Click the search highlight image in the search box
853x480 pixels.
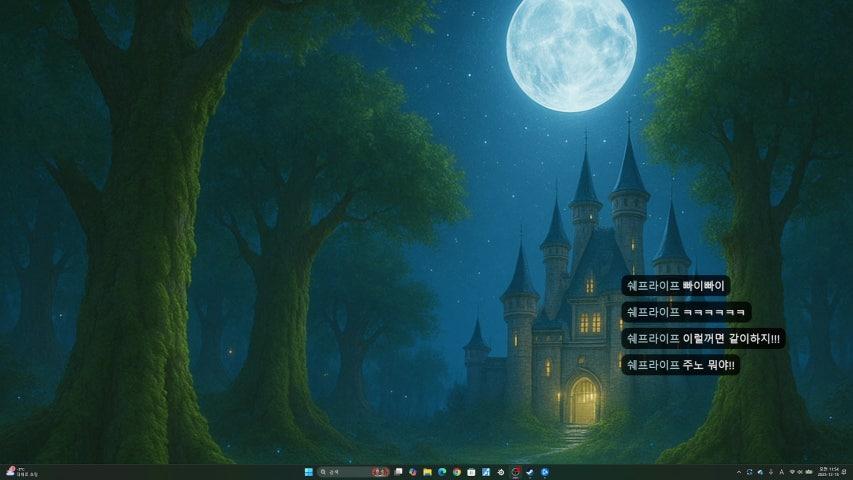coord(380,471)
